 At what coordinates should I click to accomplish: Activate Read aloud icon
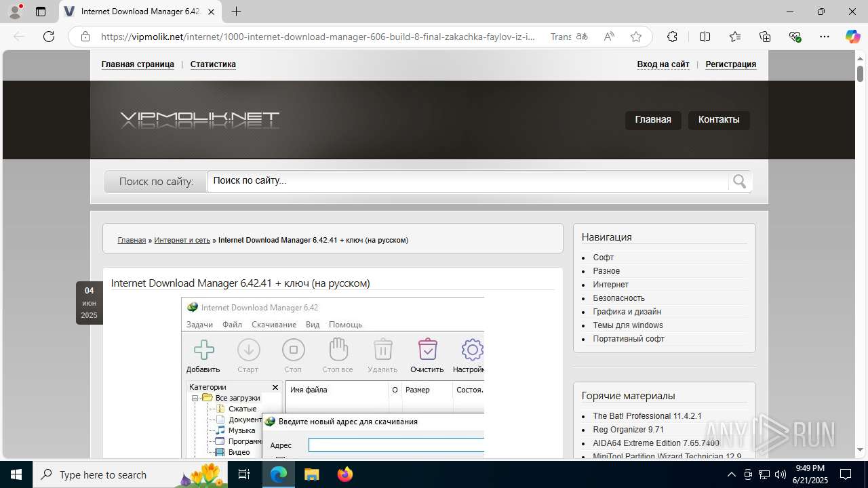pos(609,37)
